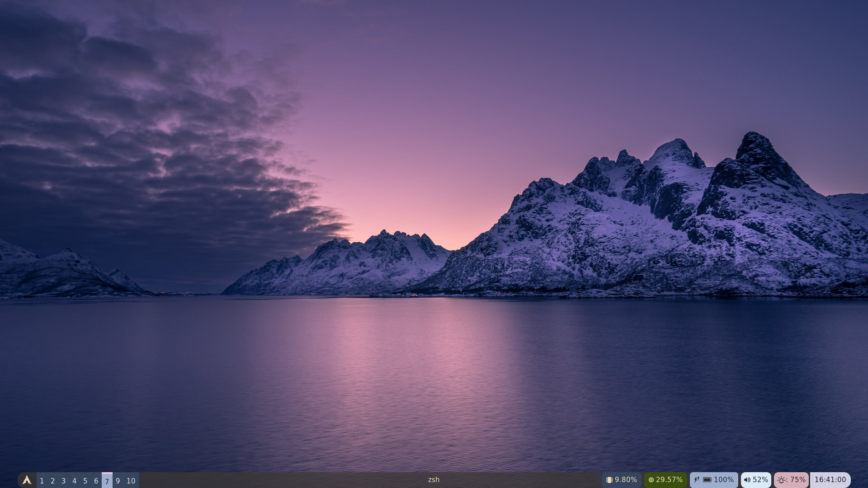Click the sun brightness icon

tap(782, 480)
